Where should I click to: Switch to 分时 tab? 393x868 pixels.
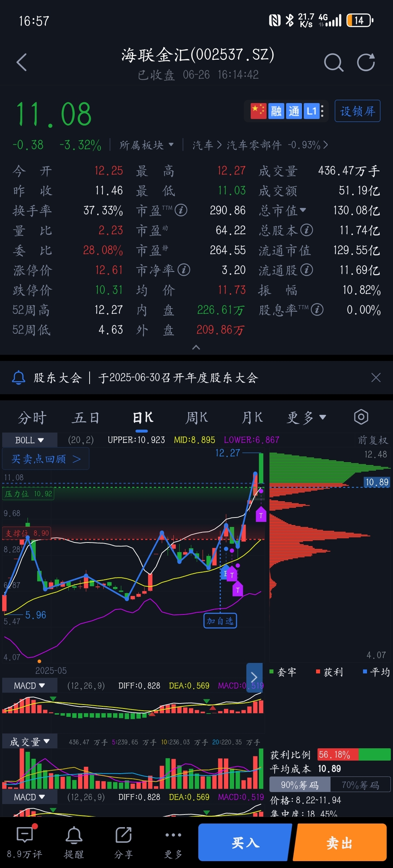coord(33,417)
